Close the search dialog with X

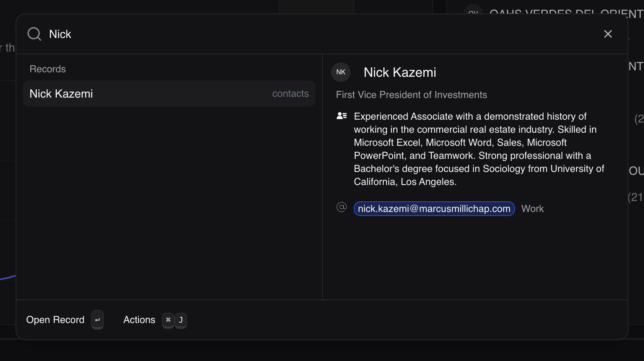608,34
